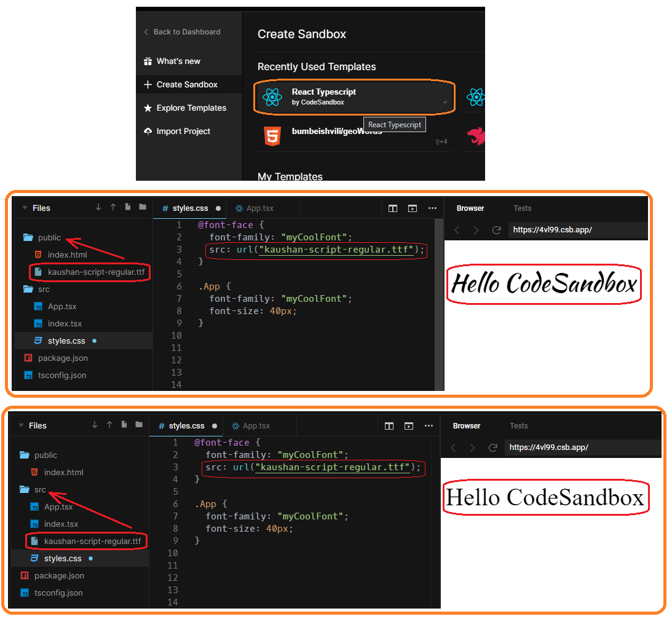This screenshot has width=672, height=619.
Task: Select Tests tab in bottom preview
Action: pyautogui.click(x=518, y=426)
